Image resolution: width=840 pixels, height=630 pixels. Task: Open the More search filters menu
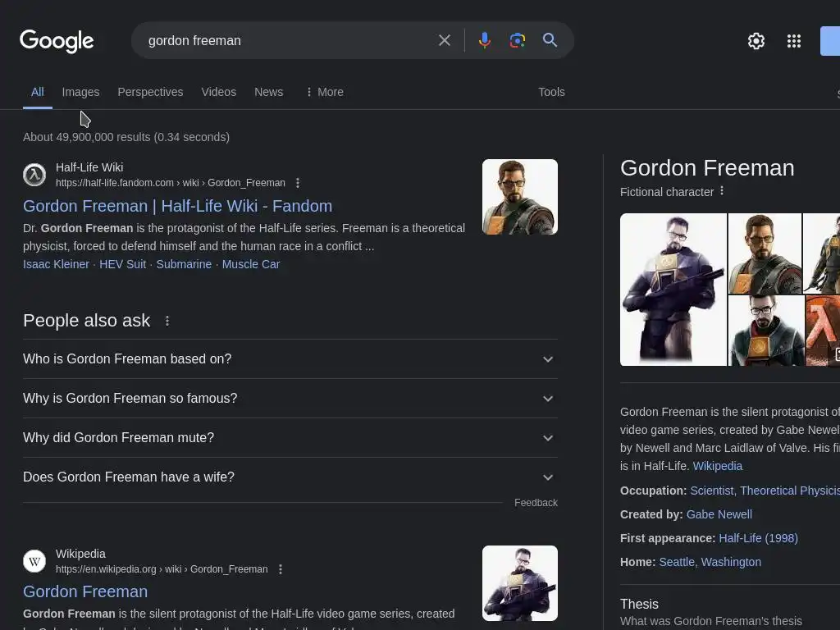point(325,92)
